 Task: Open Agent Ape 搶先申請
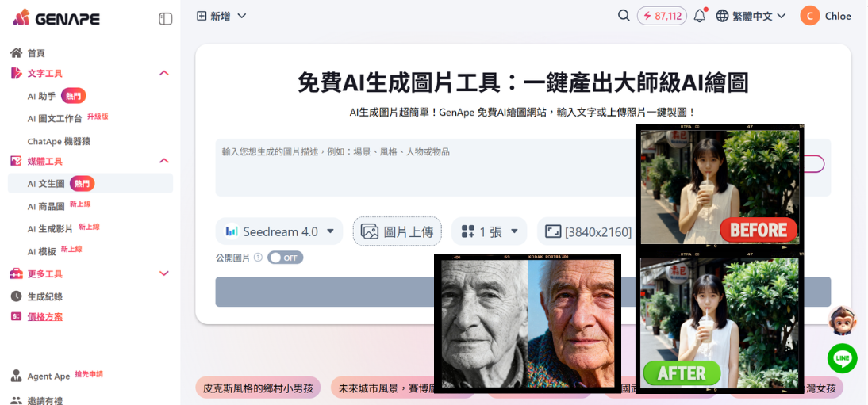click(x=65, y=376)
